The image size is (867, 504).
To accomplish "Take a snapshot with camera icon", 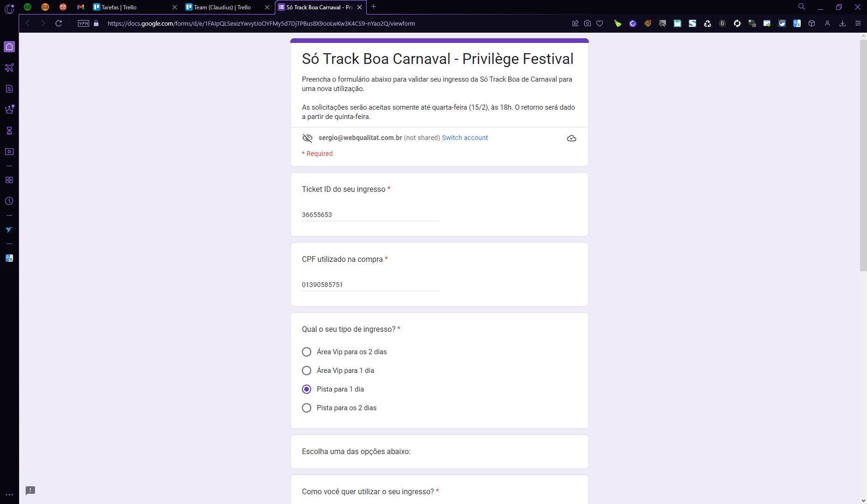I will point(587,23).
